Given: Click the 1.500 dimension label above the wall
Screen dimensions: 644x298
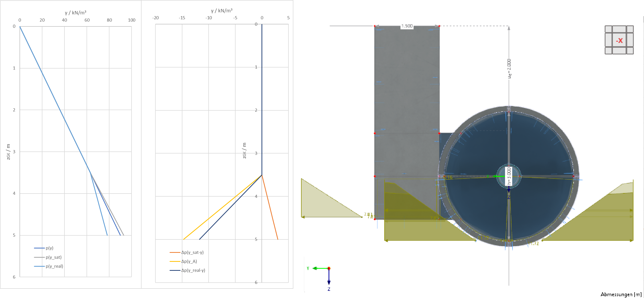Looking at the screenshot, I should point(407,26).
